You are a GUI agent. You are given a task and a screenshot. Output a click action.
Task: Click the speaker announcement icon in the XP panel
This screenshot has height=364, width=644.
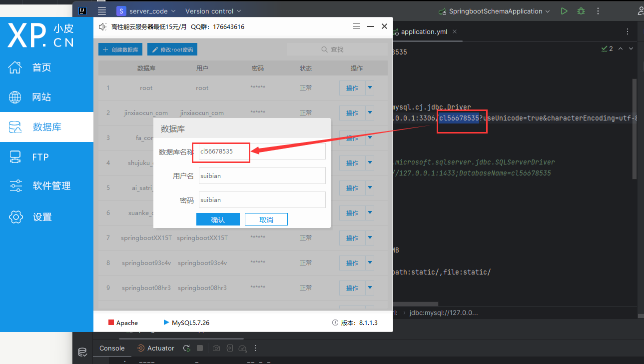(103, 26)
